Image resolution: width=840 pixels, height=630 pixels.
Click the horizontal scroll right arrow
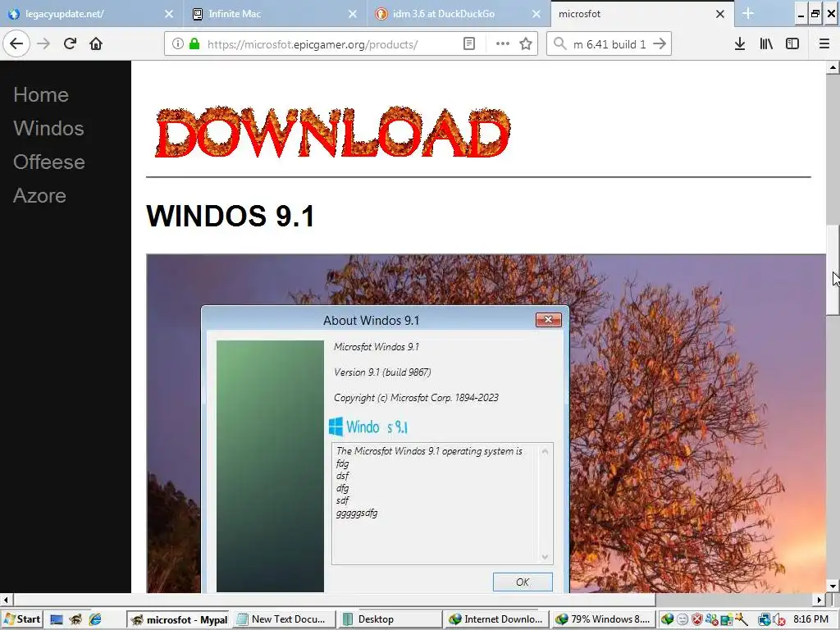(x=819, y=600)
